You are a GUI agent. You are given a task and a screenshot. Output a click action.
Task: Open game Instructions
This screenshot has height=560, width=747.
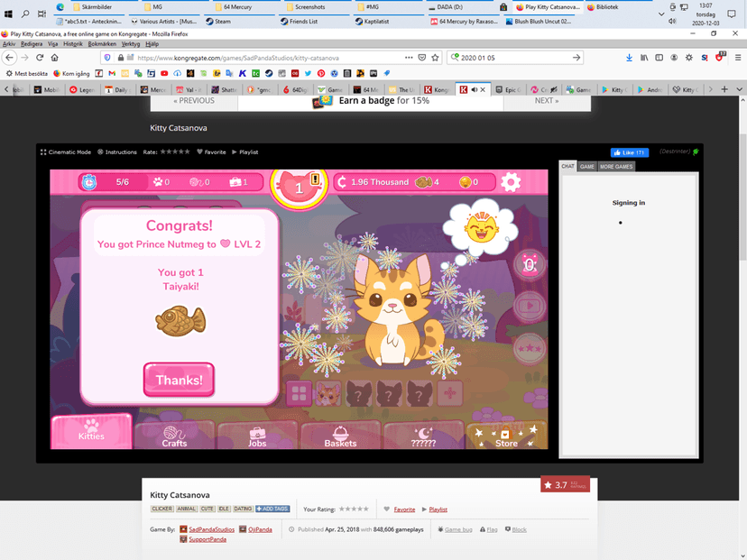click(117, 151)
